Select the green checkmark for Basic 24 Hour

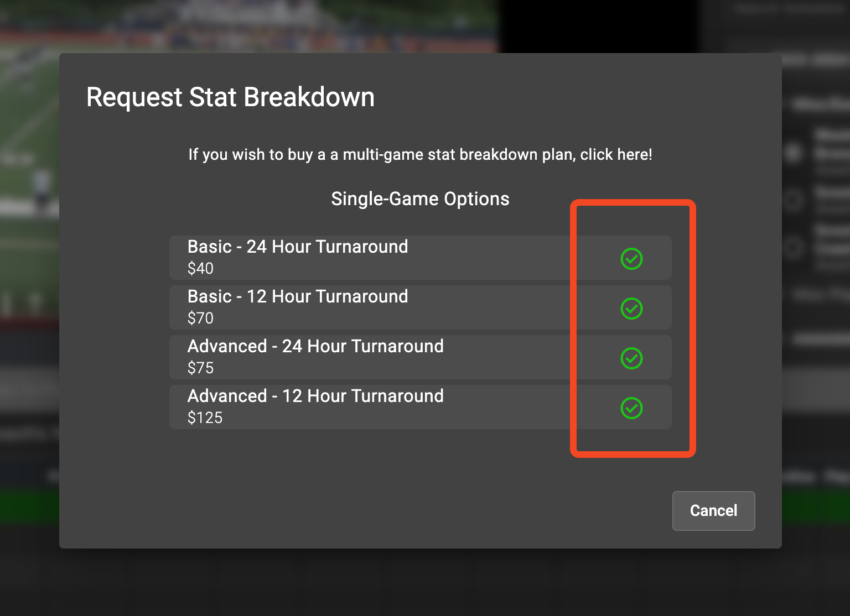[x=631, y=258]
